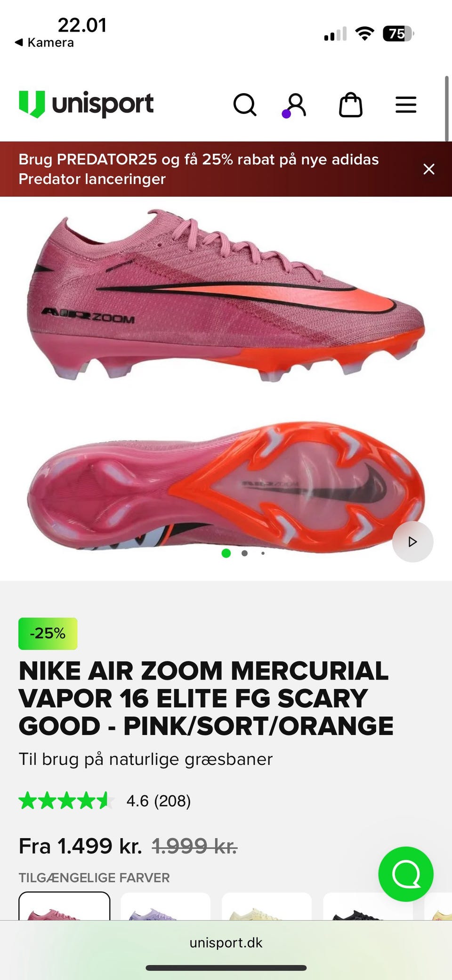The image size is (452, 980).
Task: Open the shopping bag cart
Action: click(x=351, y=105)
